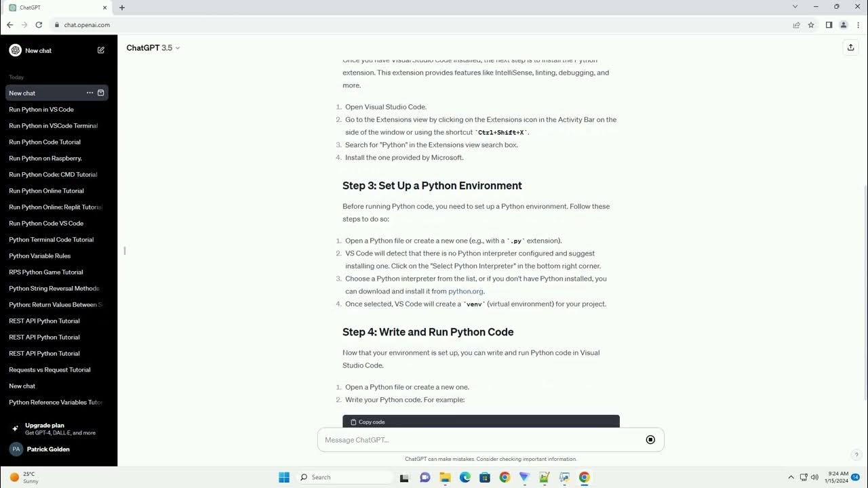Reload the current page
Viewport: 868px width, 488px height.
tap(39, 25)
